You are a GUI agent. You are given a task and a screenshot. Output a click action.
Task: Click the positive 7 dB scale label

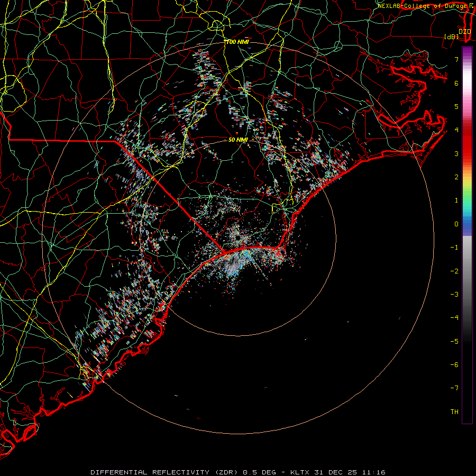pos(456,59)
